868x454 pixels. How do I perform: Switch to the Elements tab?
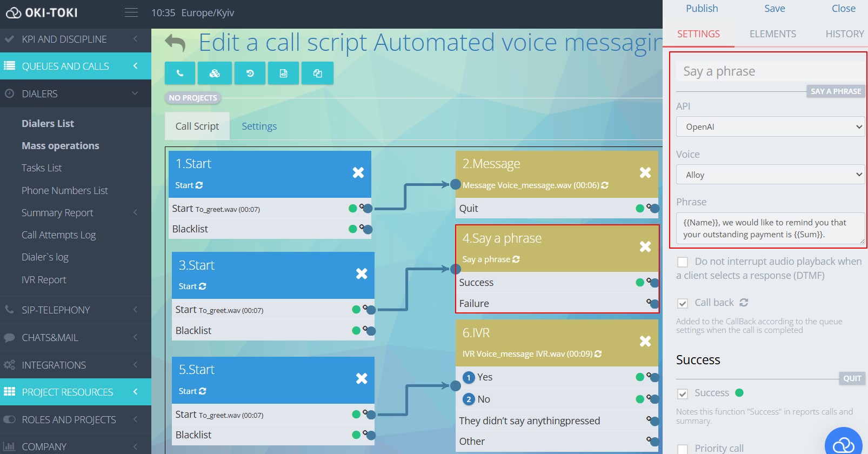(x=772, y=34)
